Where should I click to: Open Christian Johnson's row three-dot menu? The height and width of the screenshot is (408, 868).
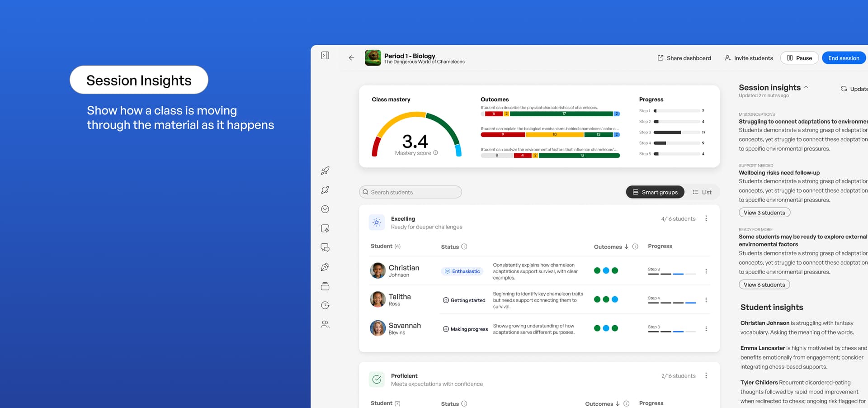coord(706,271)
